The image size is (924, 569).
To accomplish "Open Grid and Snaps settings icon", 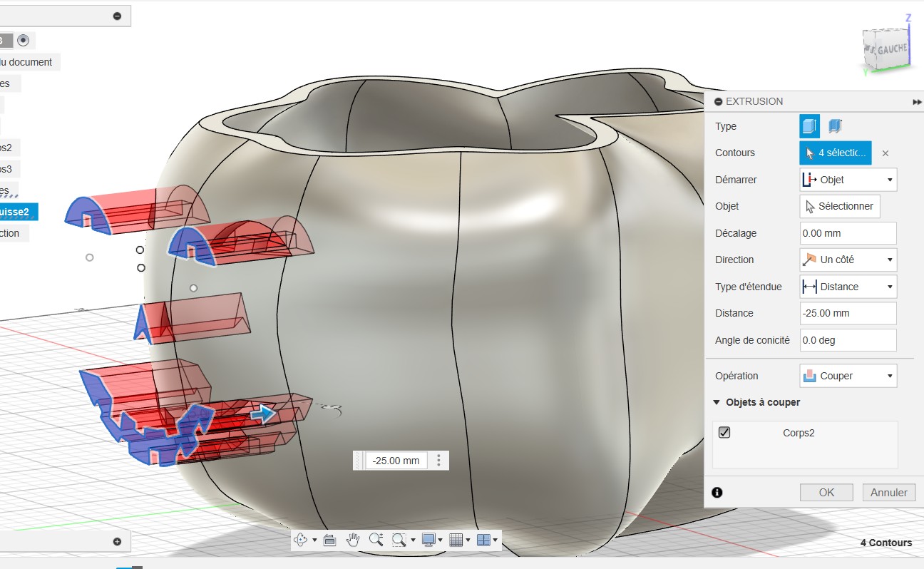I will (456, 540).
